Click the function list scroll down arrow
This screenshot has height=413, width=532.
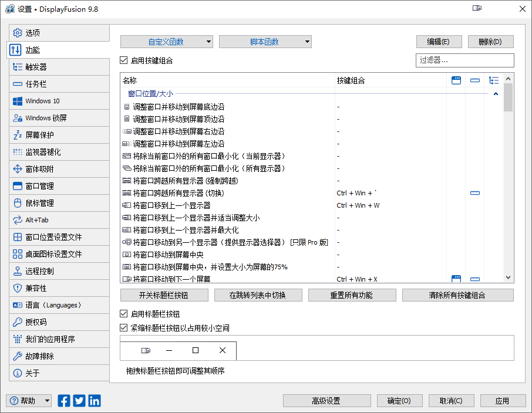point(508,277)
